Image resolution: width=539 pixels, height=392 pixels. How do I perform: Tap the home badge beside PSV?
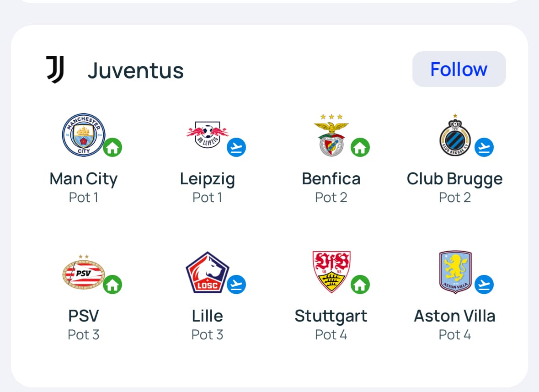tap(112, 285)
